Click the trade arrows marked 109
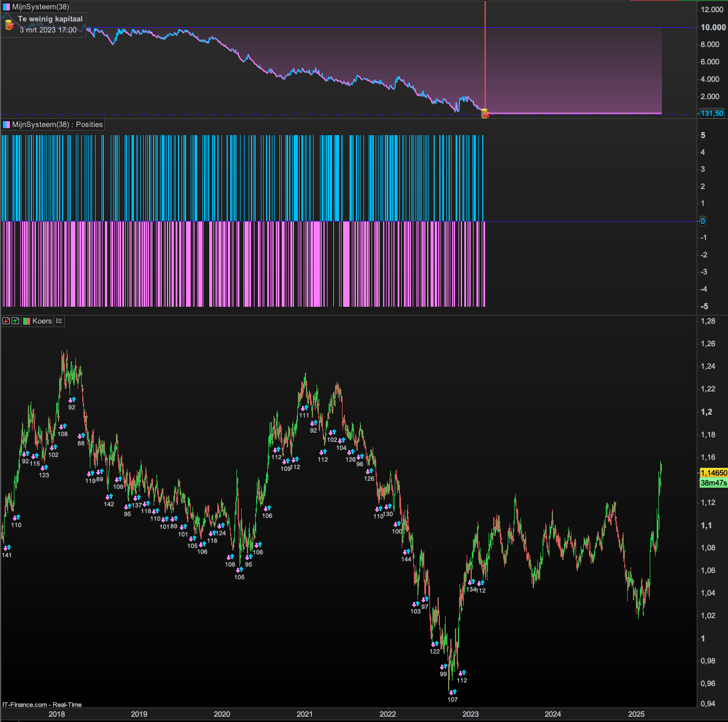This screenshot has width=728, height=722. point(286,461)
